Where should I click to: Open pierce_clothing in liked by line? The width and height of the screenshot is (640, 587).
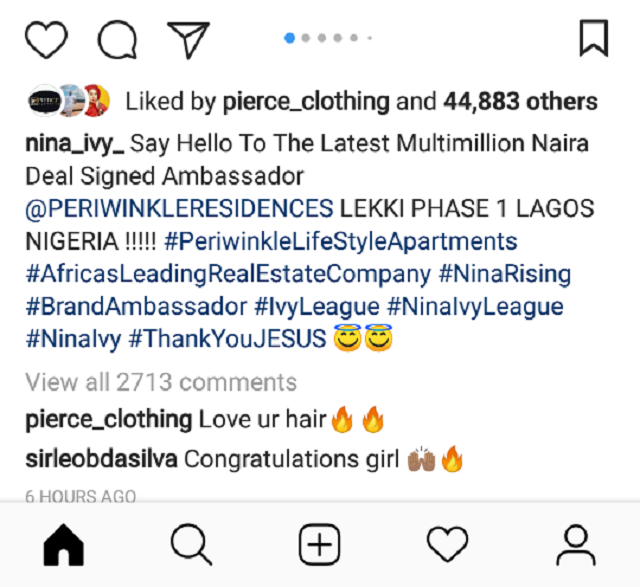(x=306, y=101)
